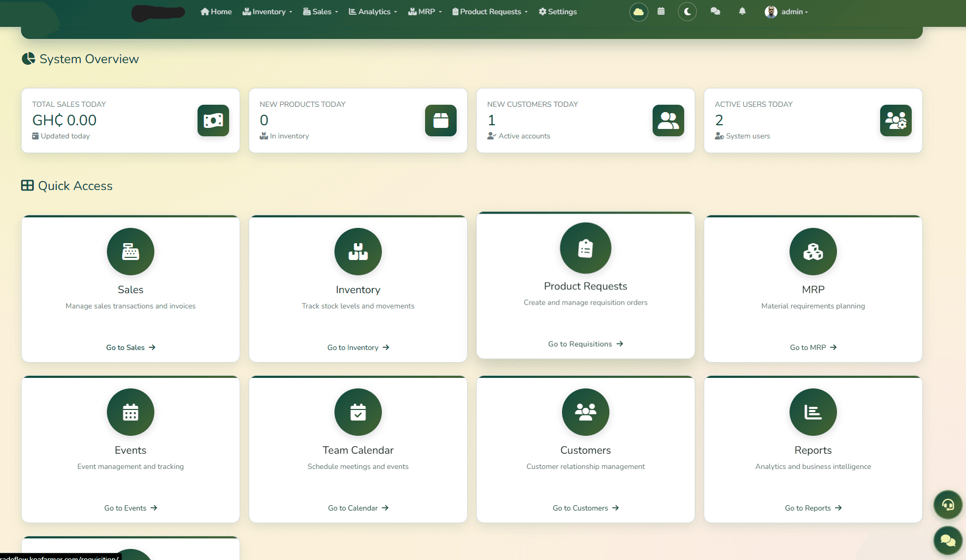Open the calendar icon in navbar

(x=661, y=12)
